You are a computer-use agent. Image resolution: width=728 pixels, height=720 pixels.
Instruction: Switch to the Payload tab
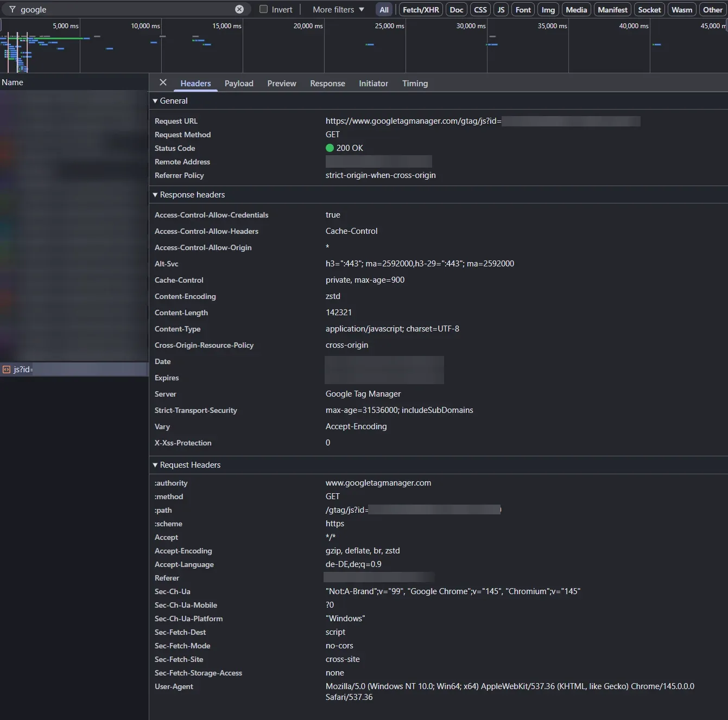click(239, 83)
